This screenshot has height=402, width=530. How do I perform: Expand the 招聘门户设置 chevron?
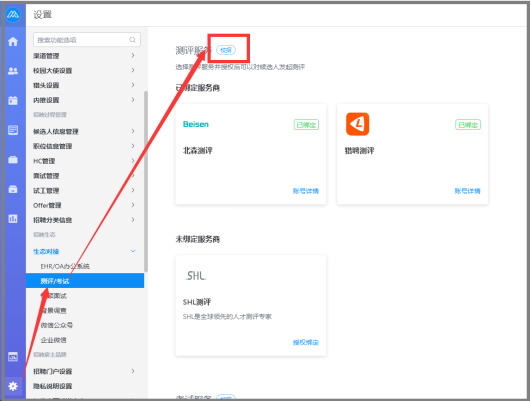133,371
